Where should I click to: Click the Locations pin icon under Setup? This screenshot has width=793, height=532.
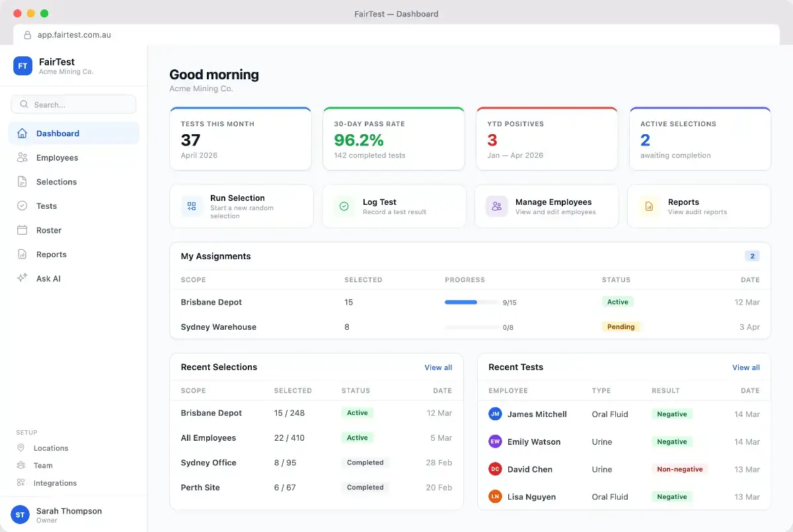tap(21, 448)
